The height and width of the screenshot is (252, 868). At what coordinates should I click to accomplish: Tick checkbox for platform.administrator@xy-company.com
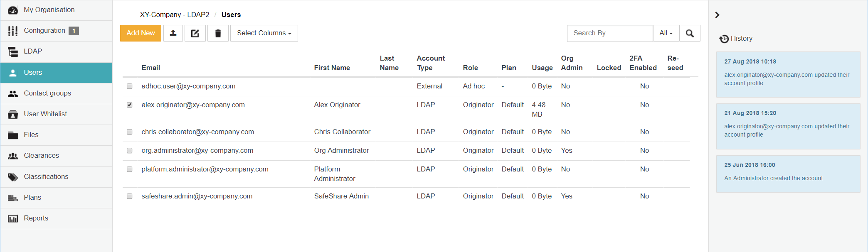click(130, 169)
